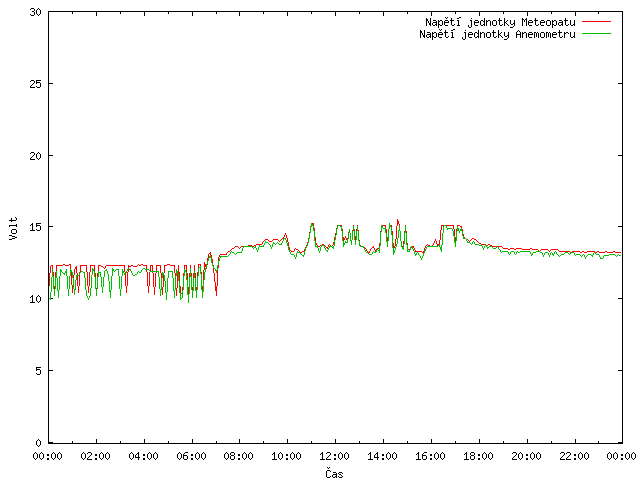Click the y-axis value 30

36,12
